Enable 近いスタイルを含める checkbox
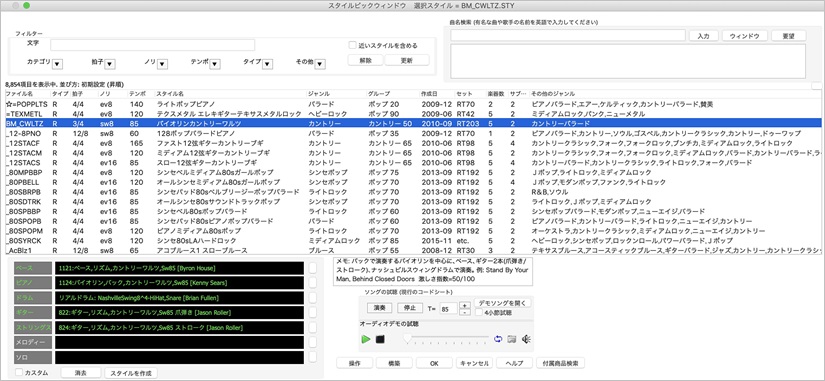Image resolution: width=825 pixels, height=381 pixels. (353, 45)
